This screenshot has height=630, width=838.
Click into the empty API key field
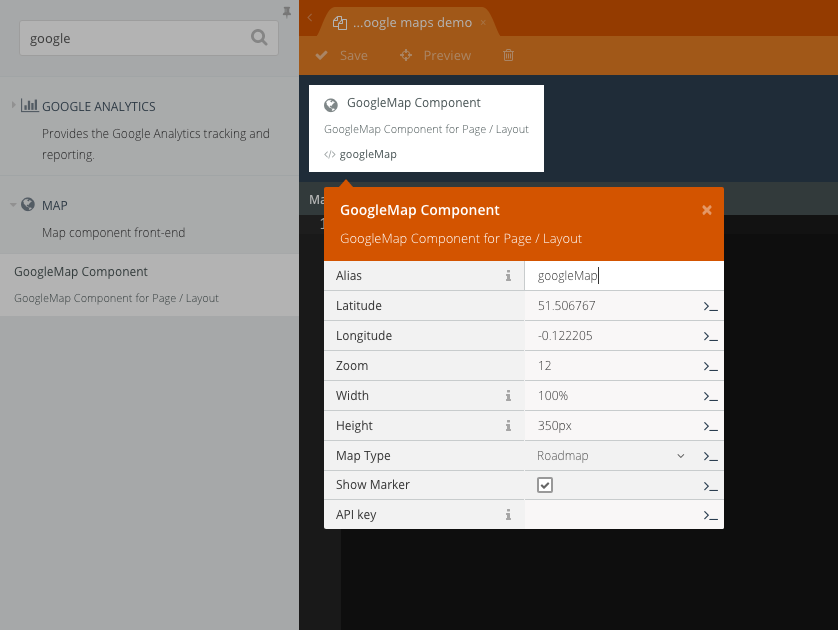click(613, 515)
